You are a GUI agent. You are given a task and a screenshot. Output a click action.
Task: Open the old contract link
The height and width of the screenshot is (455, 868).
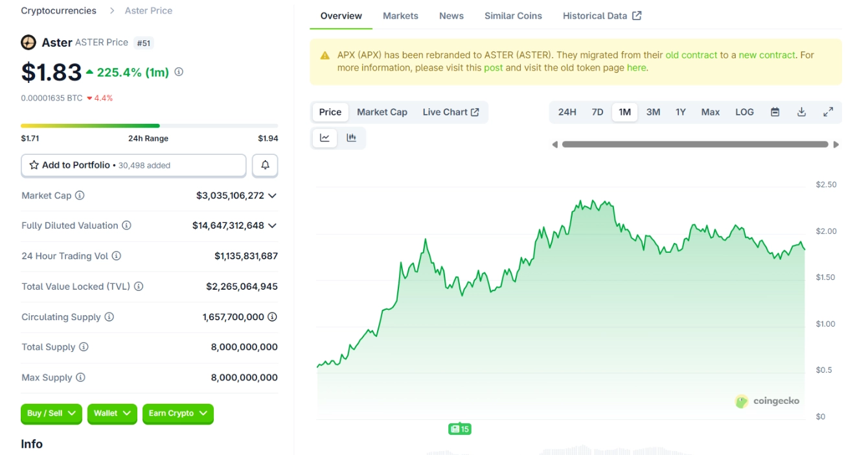click(691, 55)
